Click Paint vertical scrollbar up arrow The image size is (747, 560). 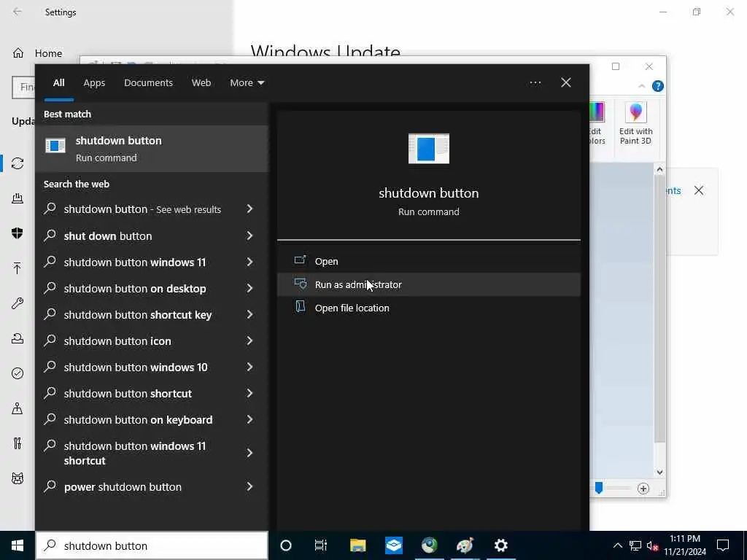(x=659, y=169)
